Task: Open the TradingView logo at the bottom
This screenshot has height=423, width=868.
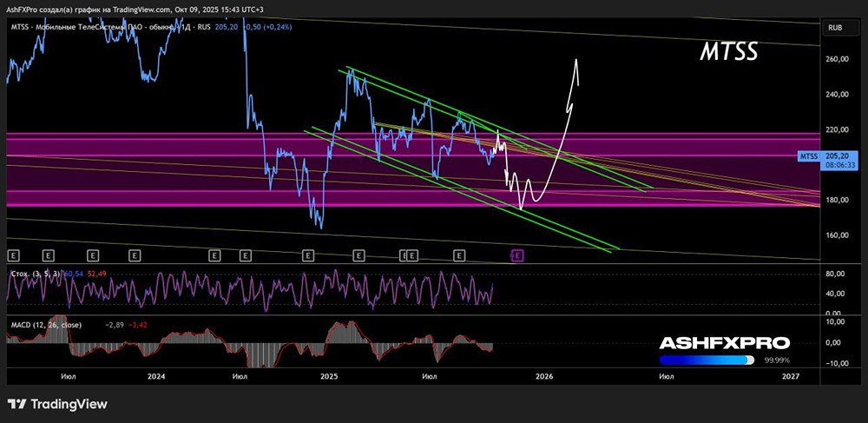Action: 57,404
